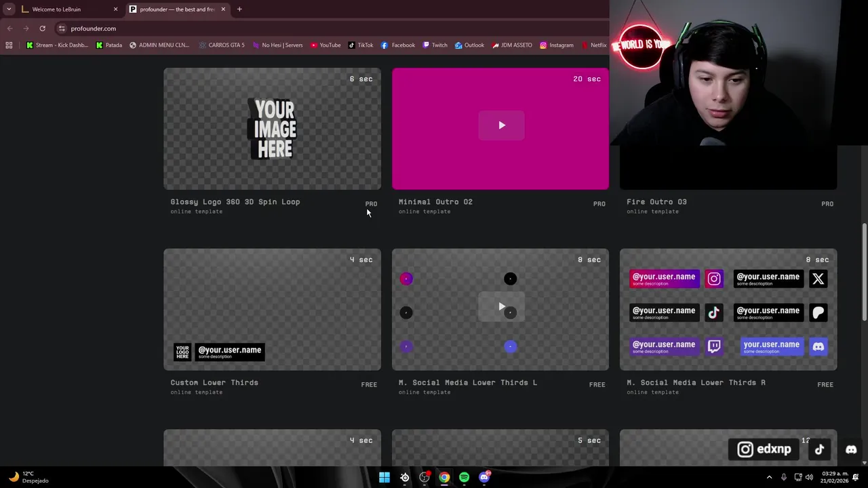Viewport: 868px width, 488px height.
Task: Close the profounder tab
Action: (x=223, y=9)
